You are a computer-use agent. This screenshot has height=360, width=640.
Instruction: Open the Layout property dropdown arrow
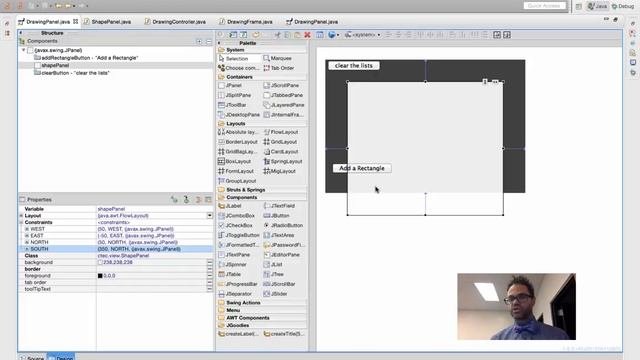click(209, 216)
